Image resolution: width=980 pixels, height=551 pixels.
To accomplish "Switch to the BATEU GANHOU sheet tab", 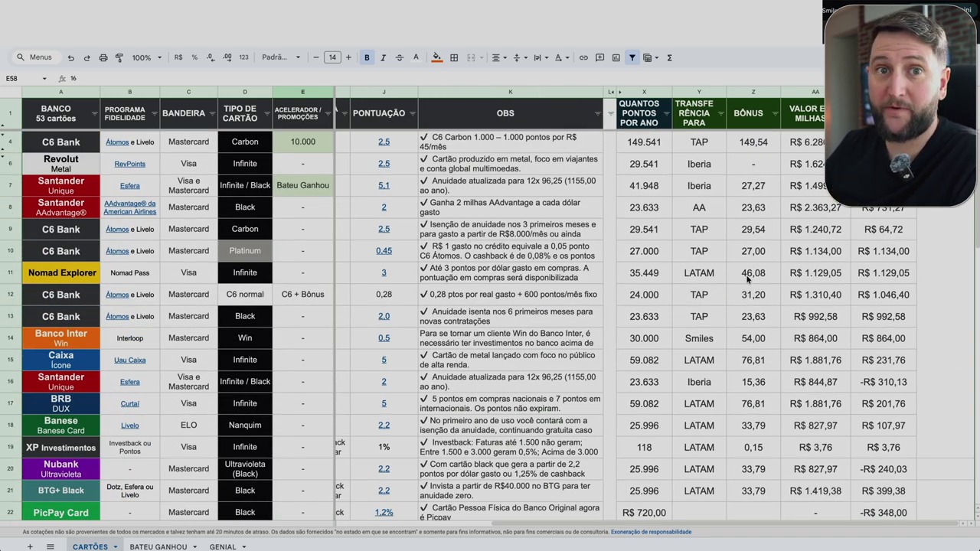I will [158, 546].
